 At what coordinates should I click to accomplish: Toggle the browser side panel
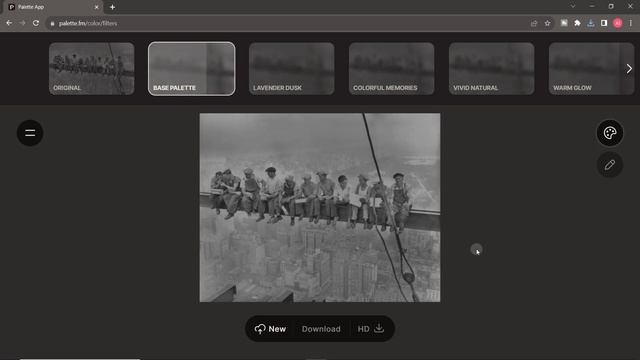tap(604, 23)
